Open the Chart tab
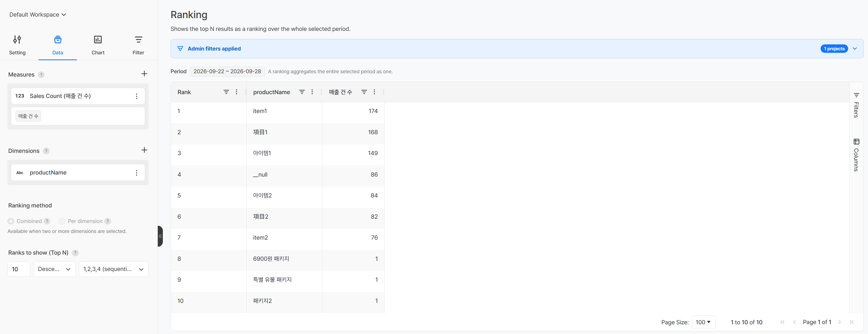The image size is (868, 334). pos(98,45)
